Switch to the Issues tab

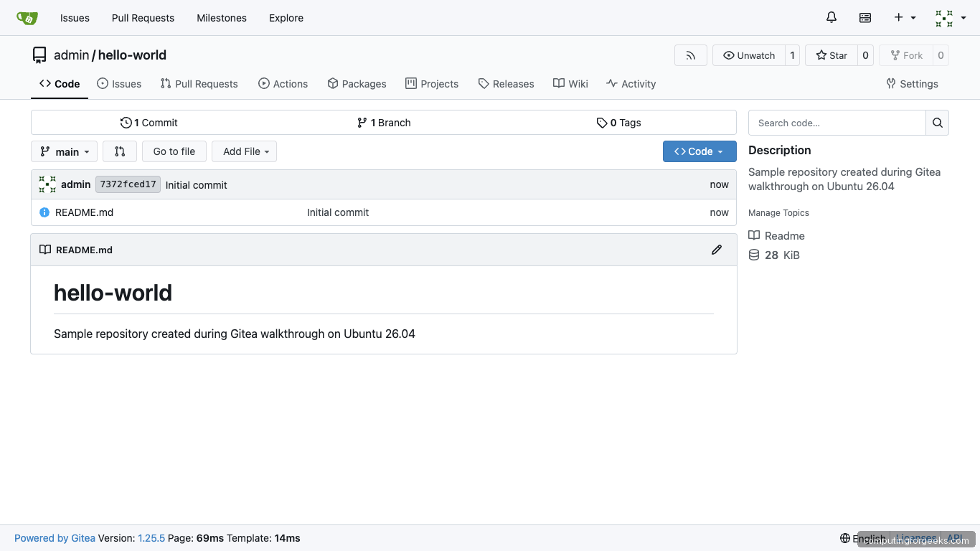tap(119, 84)
